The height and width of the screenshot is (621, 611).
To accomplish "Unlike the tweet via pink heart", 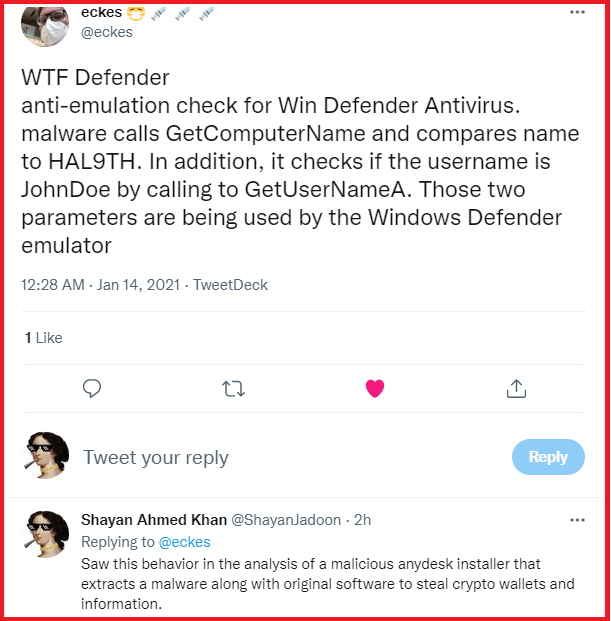I will 375,388.
